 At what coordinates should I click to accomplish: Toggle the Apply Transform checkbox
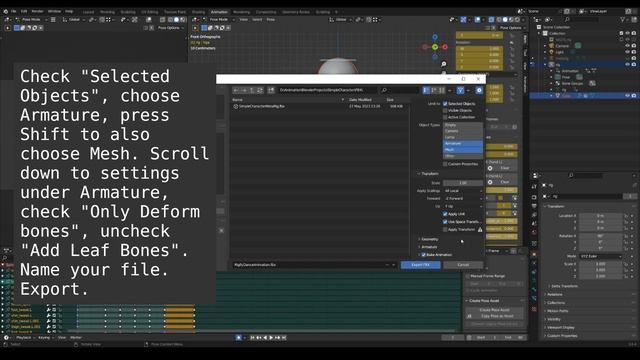[445, 229]
